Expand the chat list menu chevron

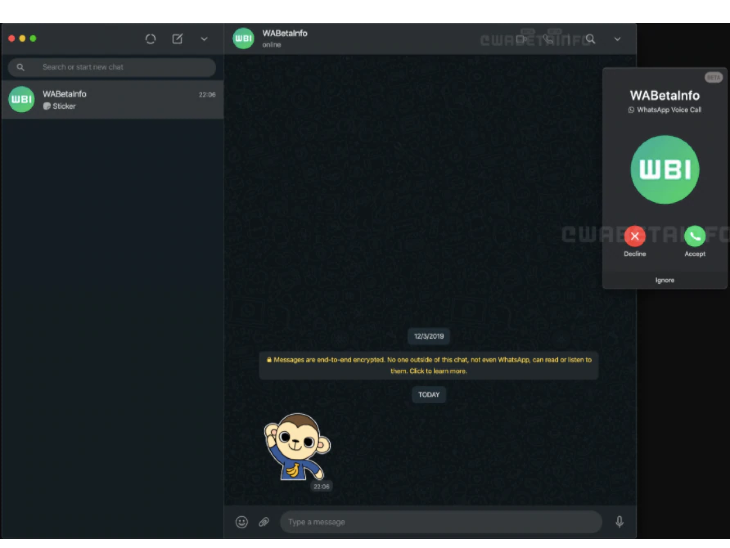pos(204,39)
